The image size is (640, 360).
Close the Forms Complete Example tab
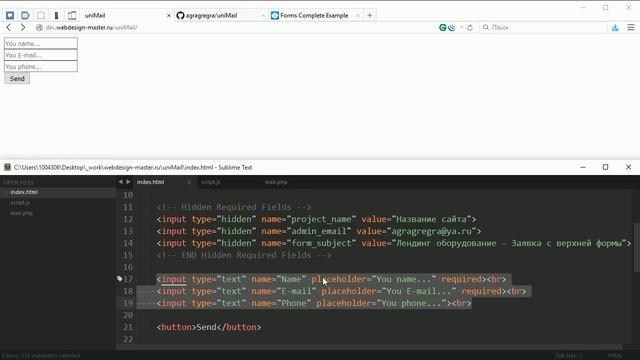pos(358,16)
